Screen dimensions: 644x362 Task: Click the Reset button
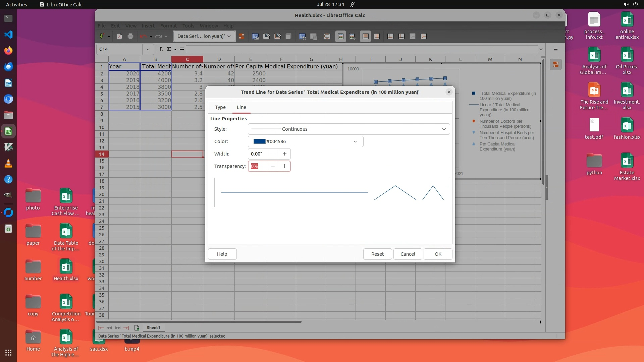coord(377,254)
